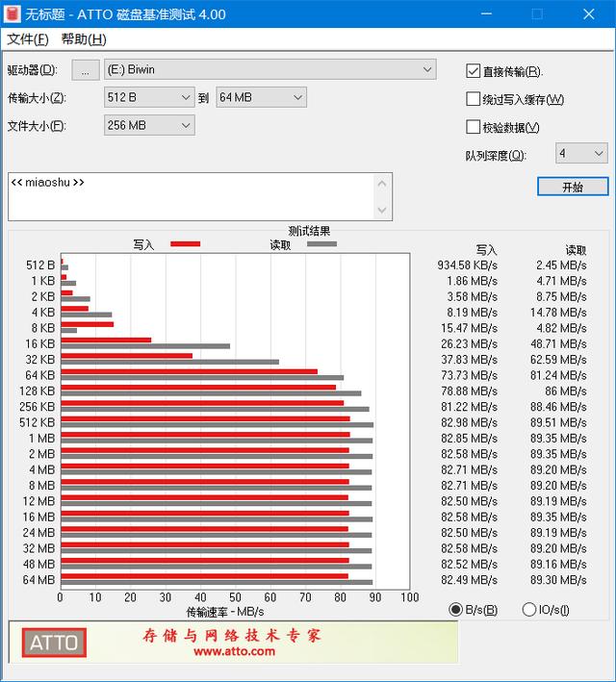616x682 pixels.
Task: Click the write value 26.23 MB/s
Action: [x=469, y=344]
